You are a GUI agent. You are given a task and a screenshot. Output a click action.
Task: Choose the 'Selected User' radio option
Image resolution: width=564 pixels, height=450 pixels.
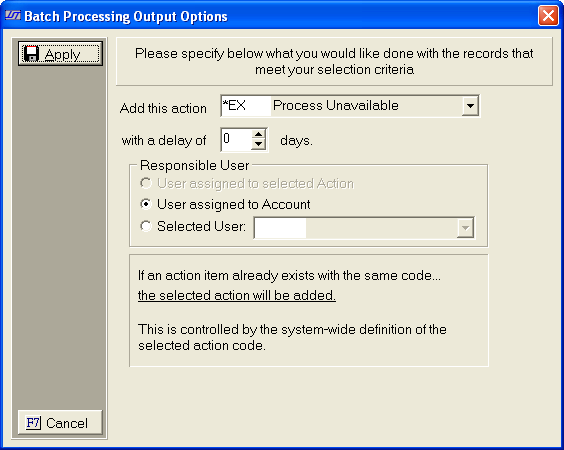[146, 226]
